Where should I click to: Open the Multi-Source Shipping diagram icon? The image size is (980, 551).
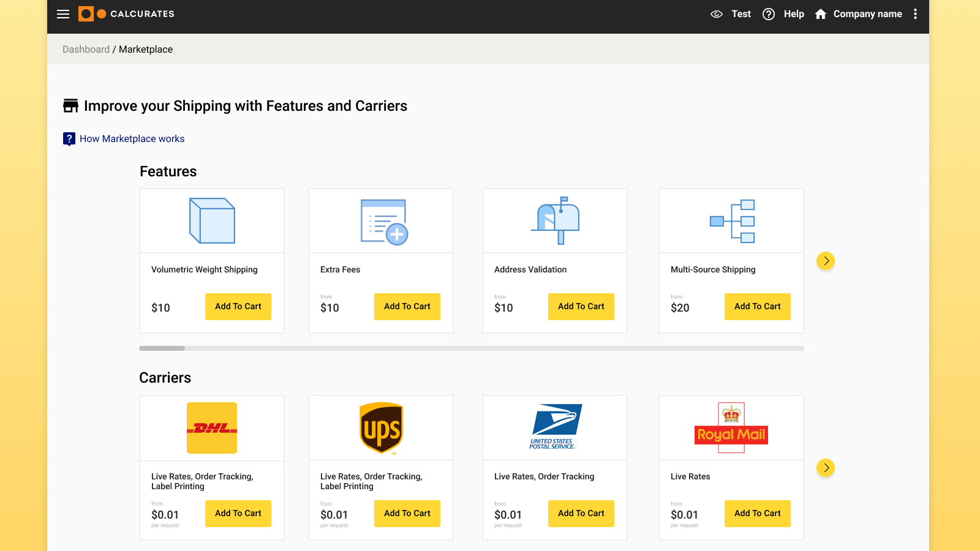[732, 221]
